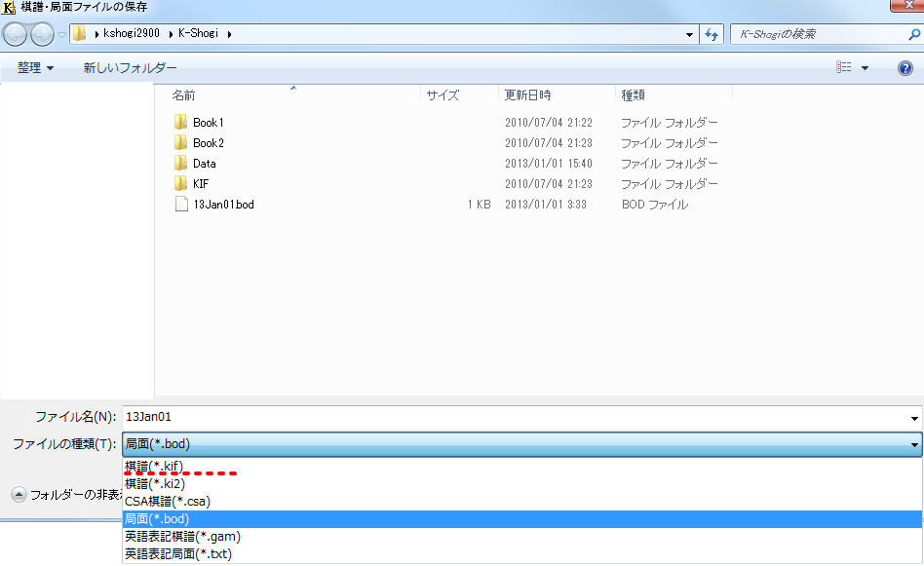Image resolution: width=924 pixels, height=566 pixels.
Task: Open the Data folder
Action: point(205,163)
